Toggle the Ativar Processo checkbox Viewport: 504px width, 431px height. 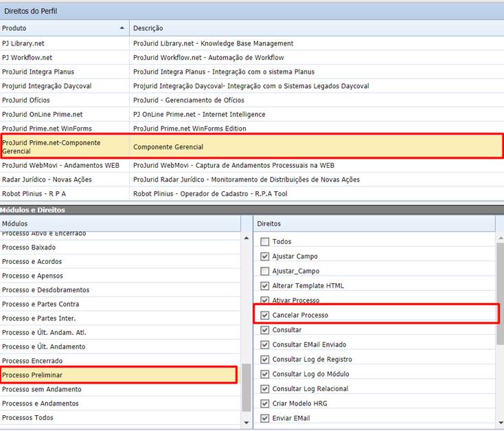(x=264, y=300)
